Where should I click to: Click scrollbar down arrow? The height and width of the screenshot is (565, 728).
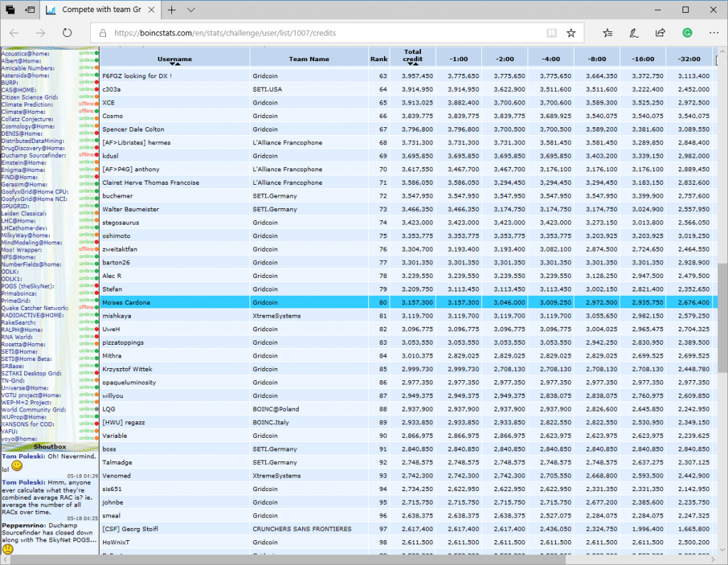[x=722, y=550]
